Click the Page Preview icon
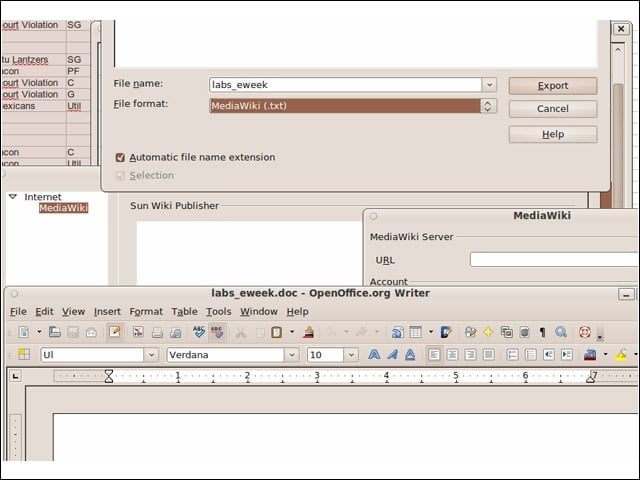640x480 pixels. pos(176,332)
